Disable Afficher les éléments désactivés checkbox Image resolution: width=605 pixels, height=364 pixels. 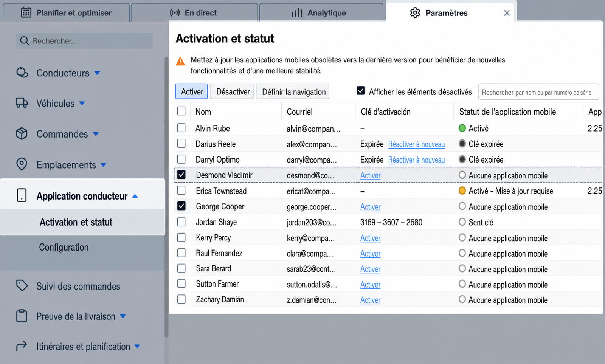click(361, 91)
